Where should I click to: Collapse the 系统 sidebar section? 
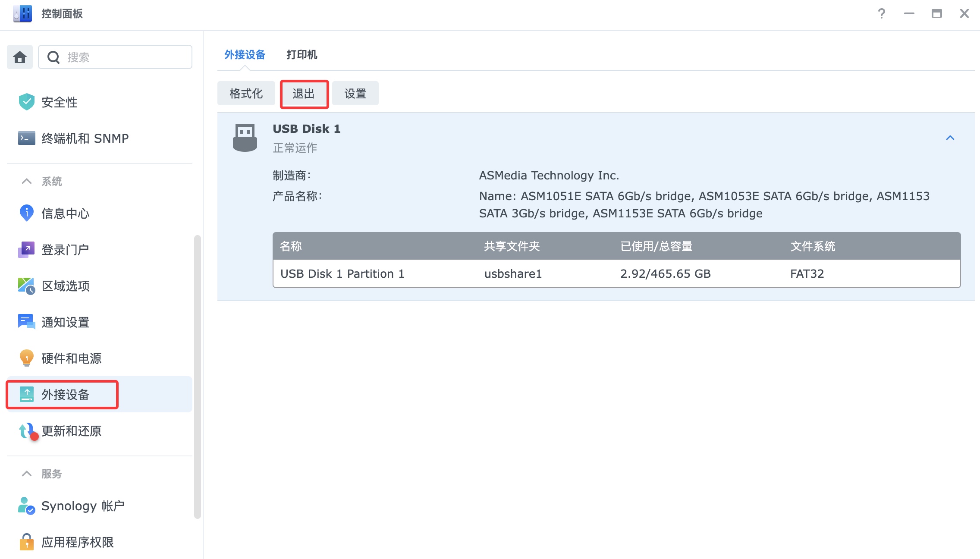coord(27,181)
